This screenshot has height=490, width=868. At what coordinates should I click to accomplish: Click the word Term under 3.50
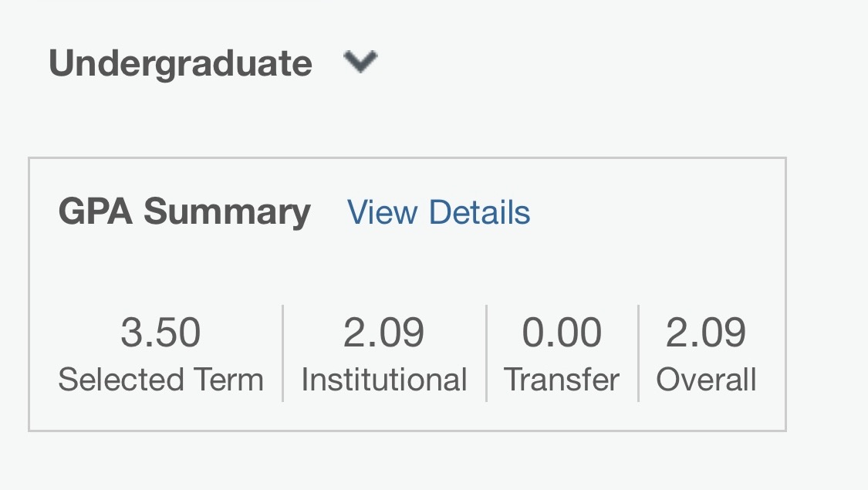click(x=232, y=380)
